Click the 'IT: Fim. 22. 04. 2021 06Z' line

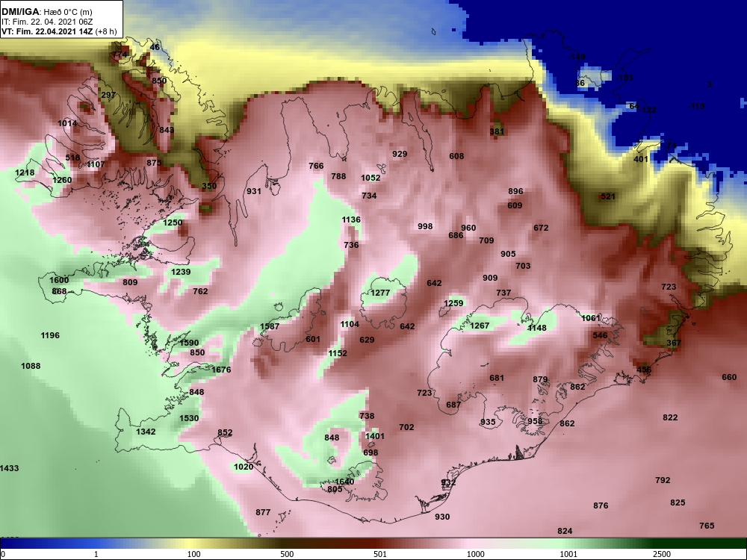tap(40, 22)
